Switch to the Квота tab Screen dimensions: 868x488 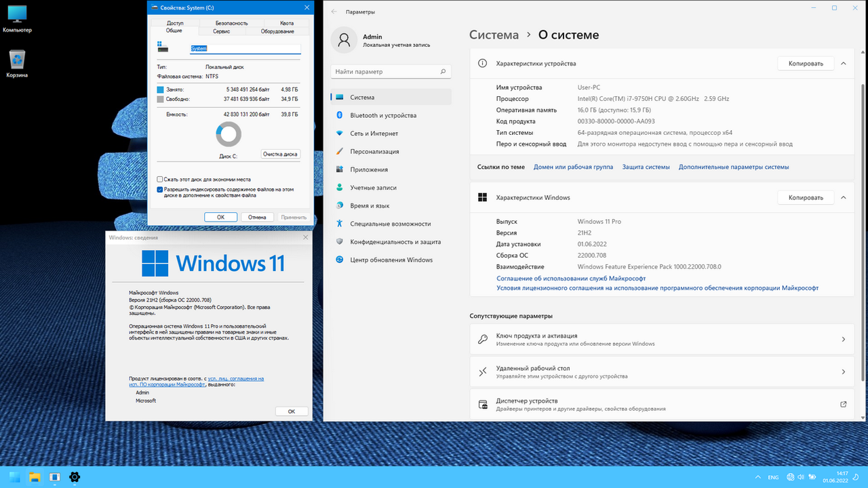click(x=287, y=23)
